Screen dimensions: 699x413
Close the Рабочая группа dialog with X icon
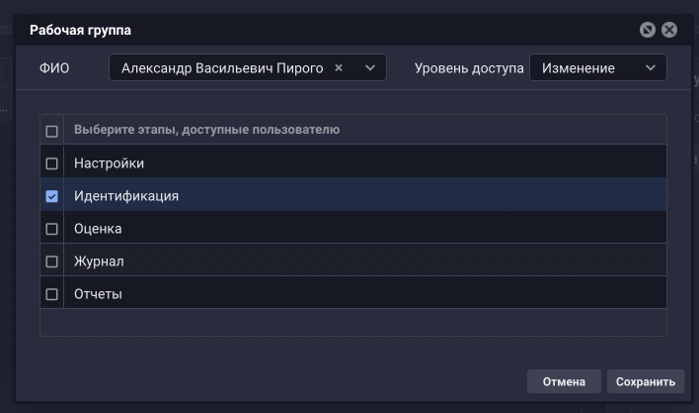click(x=667, y=30)
